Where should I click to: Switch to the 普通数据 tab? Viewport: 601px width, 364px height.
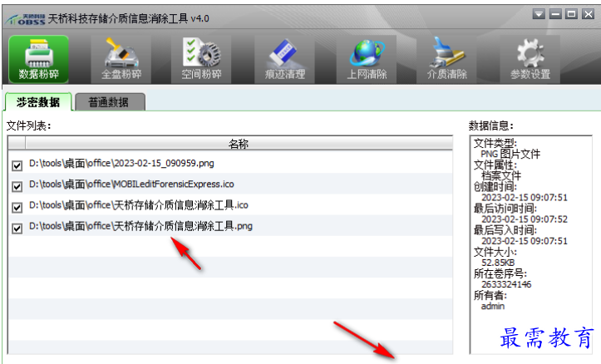click(110, 102)
